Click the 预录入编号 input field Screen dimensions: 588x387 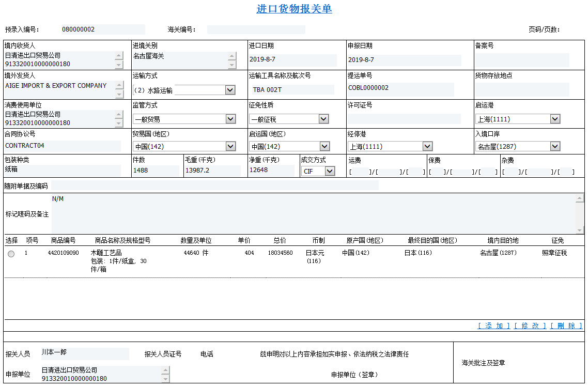(101, 29)
